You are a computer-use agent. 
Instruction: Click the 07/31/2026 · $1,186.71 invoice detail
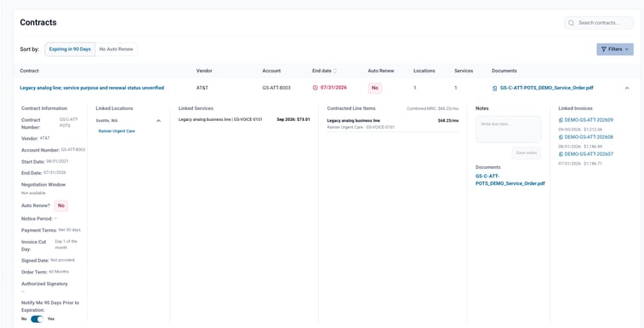coord(580,164)
